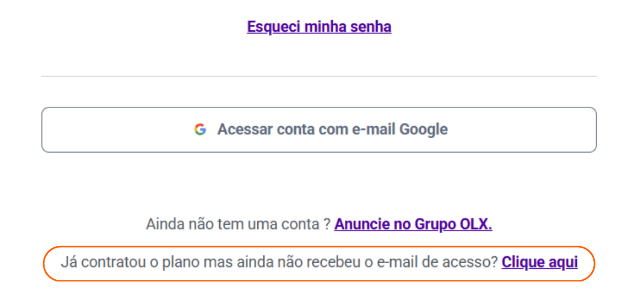Select the word "Google" in the sign-in button
This screenshot has width=644, height=304.
[x=423, y=129]
